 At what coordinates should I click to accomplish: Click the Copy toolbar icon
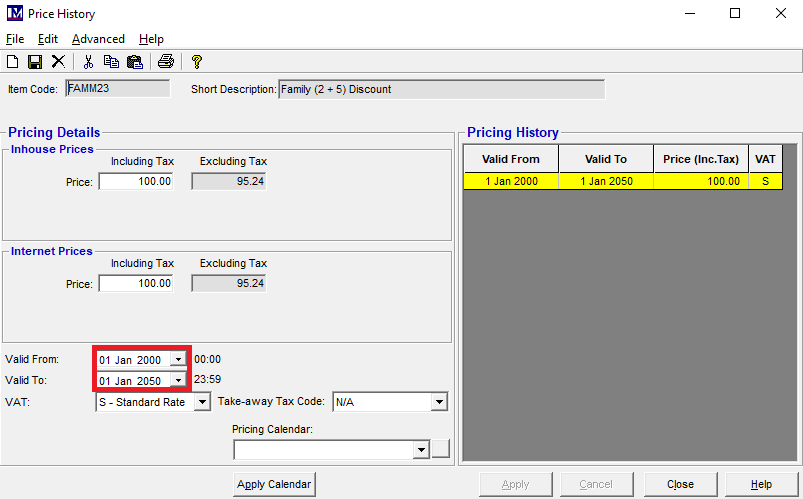click(111, 62)
